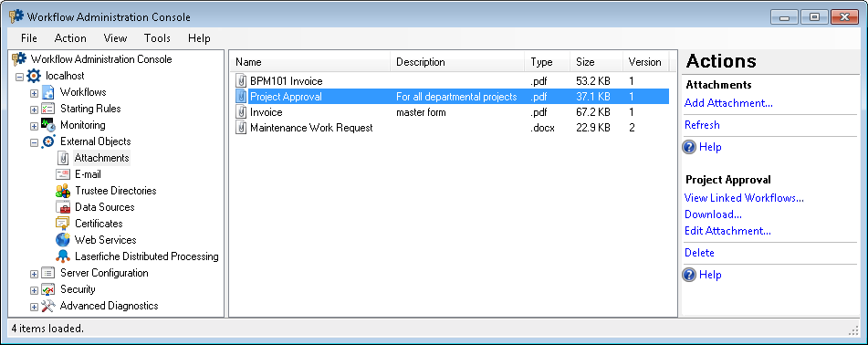Click the Web Services globe icon

point(63,240)
